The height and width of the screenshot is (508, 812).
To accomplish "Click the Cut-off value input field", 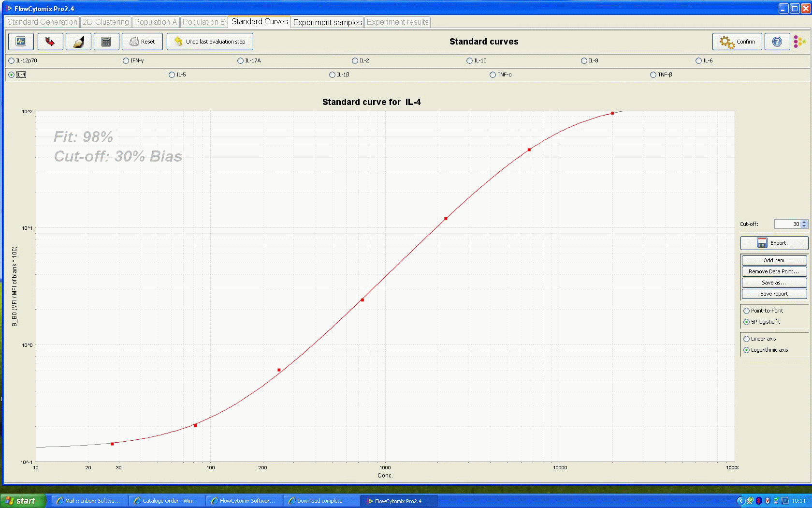I will [x=787, y=224].
